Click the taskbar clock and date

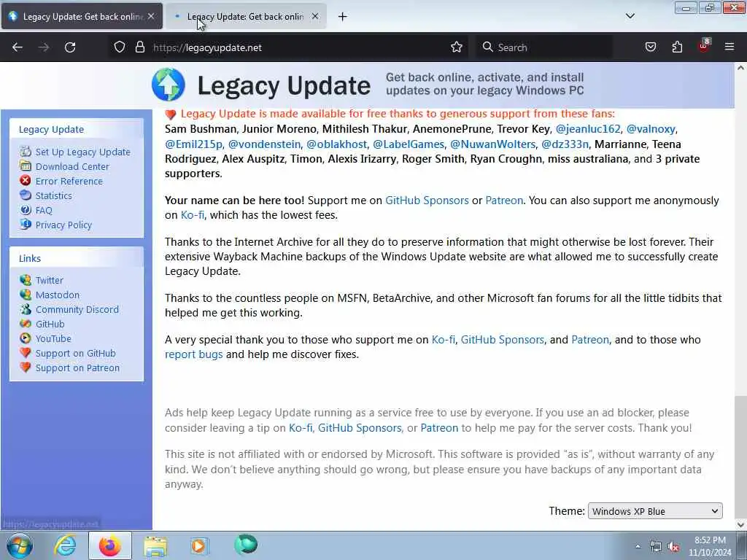[710, 546]
